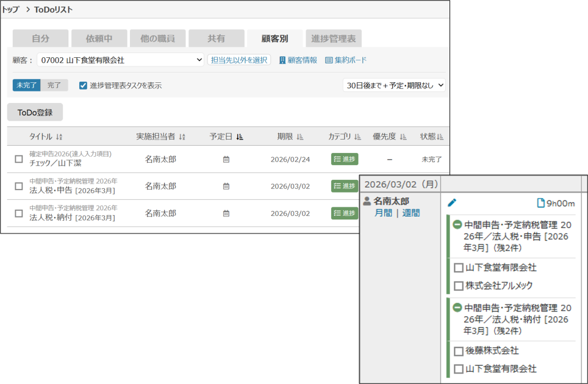Switch to the 自分 tab
This screenshot has height=384, width=588.
coord(40,38)
